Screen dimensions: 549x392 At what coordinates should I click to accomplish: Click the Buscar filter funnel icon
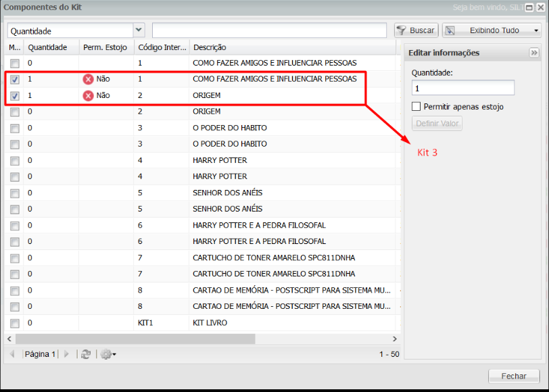pyautogui.click(x=401, y=30)
